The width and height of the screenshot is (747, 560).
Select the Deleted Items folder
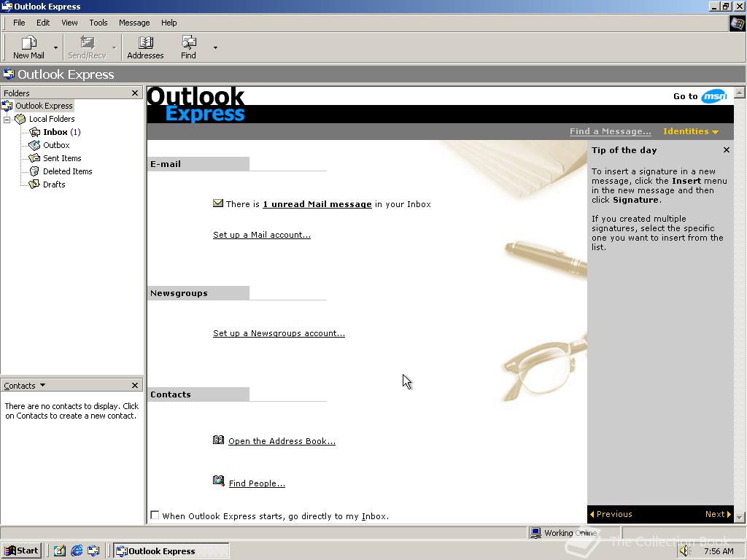[66, 171]
